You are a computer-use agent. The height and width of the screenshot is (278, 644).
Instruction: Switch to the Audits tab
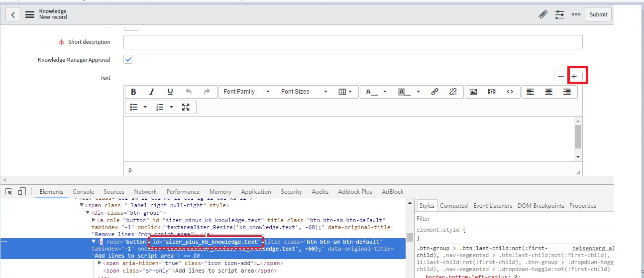tap(320, 192)
